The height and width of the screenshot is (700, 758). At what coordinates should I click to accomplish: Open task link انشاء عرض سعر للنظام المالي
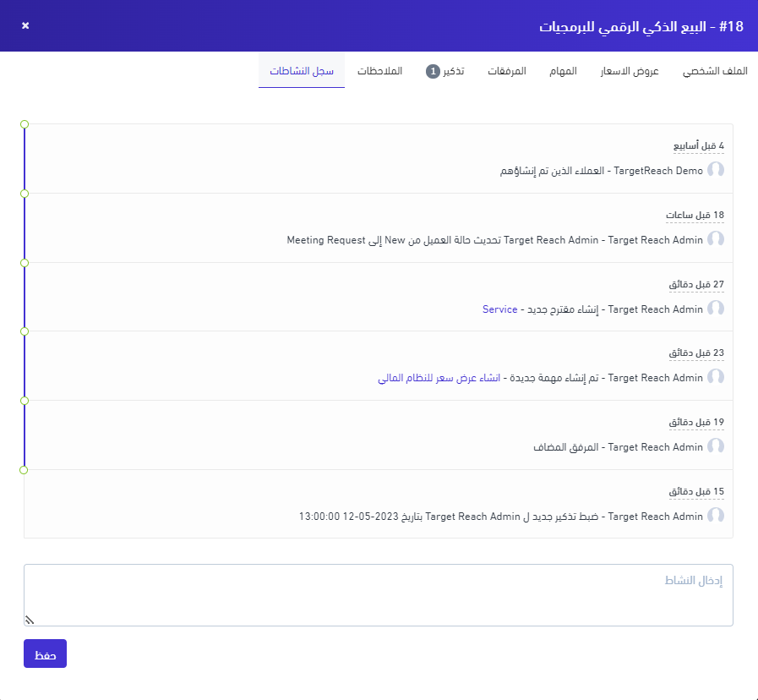pyautogui.click(x=440, y=379)
